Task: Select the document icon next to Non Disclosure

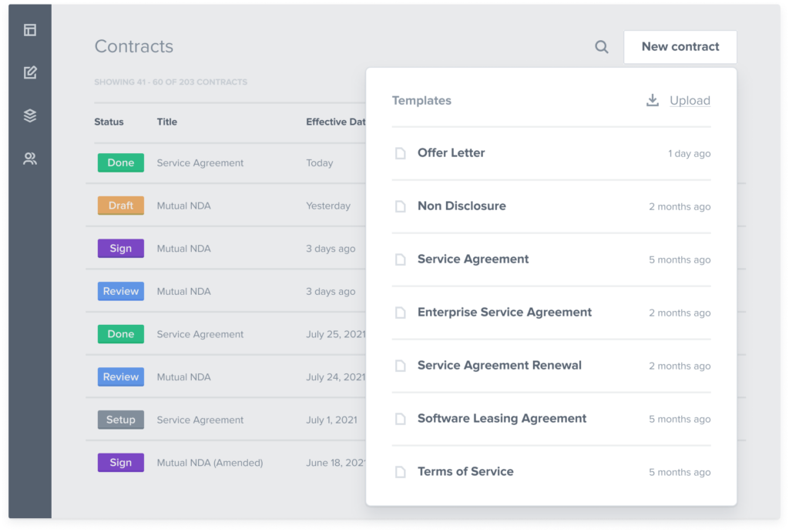Action: point(401,206)
